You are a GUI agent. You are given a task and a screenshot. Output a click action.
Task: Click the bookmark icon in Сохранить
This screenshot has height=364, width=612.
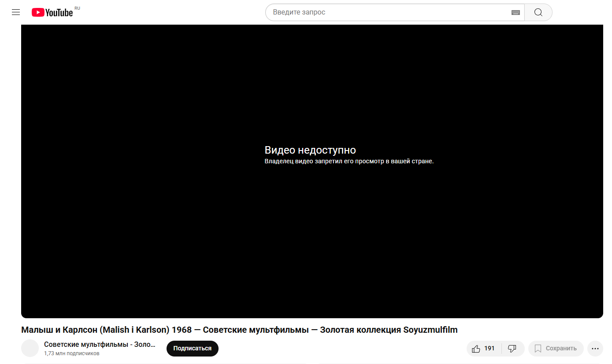pos(538,349)
